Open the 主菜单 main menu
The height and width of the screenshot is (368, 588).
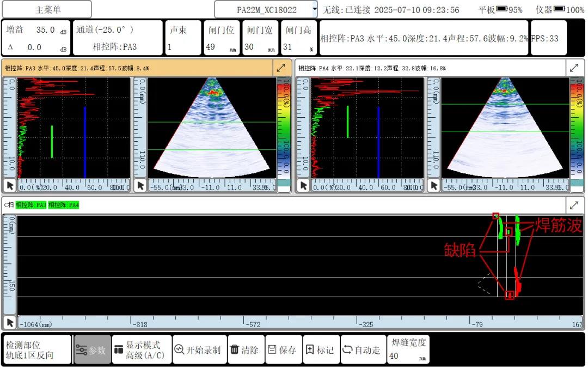click(47, 10)
